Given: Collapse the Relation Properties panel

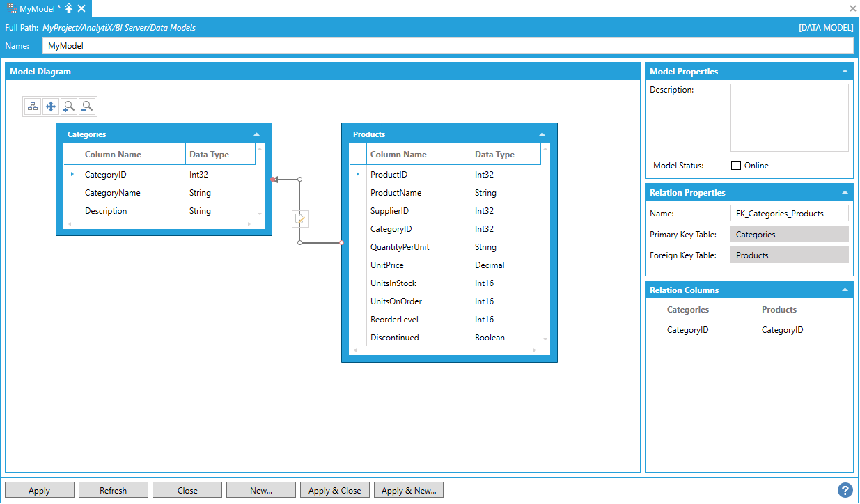Looking at the screenshot, I should click(845, 193).
